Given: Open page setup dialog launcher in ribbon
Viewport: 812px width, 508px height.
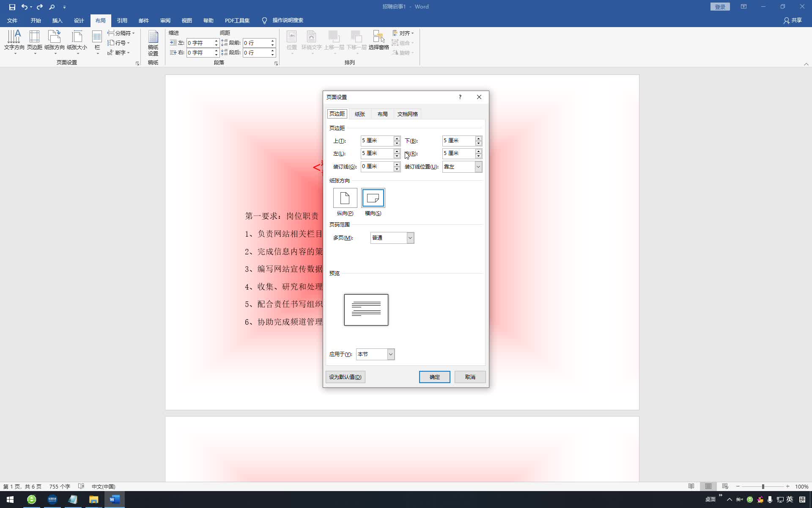Looking at the screenshot, I should pyautogui.click(x=137, y=63).
